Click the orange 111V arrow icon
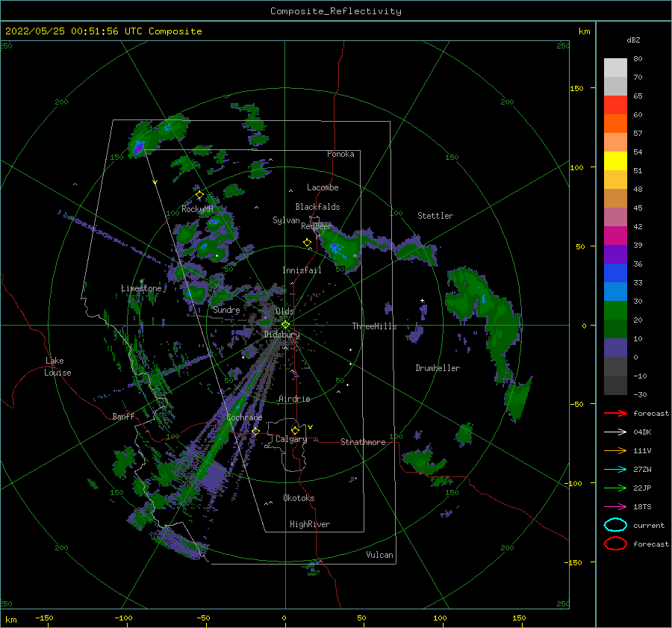 615,450
